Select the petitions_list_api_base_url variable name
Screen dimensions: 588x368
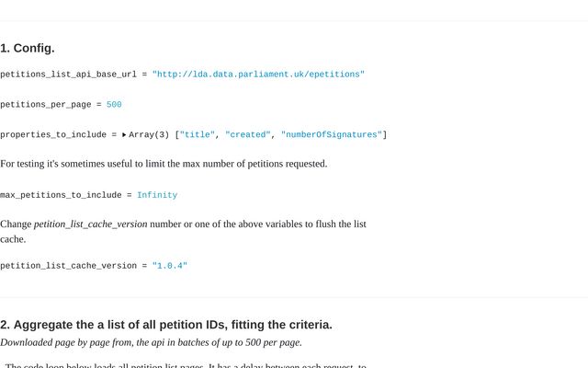(x=68, y=74)
